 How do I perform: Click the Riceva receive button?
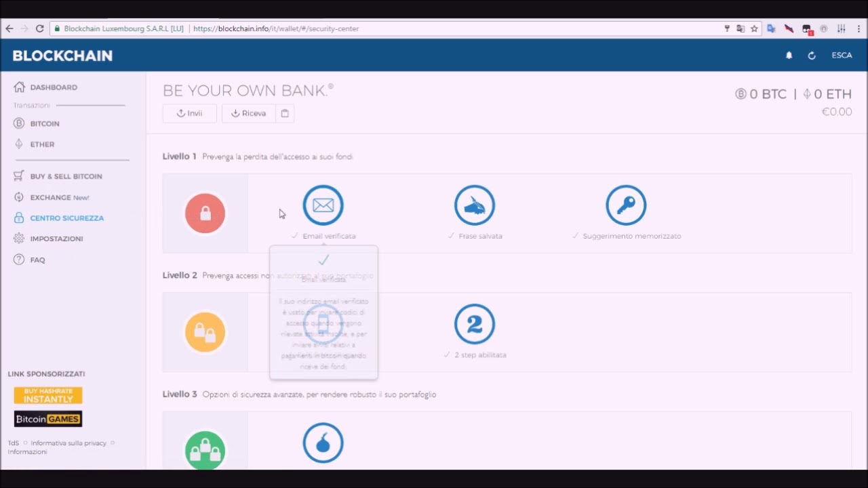(x=248, y=113)
